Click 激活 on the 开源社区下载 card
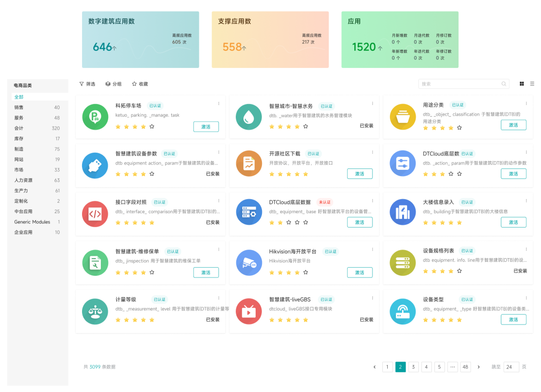Viewport: 541px width, 392px height. (360, 174)
